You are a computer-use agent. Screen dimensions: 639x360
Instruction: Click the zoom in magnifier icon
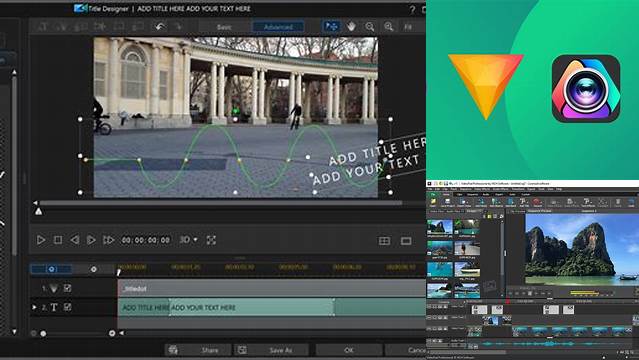[389, 27]
